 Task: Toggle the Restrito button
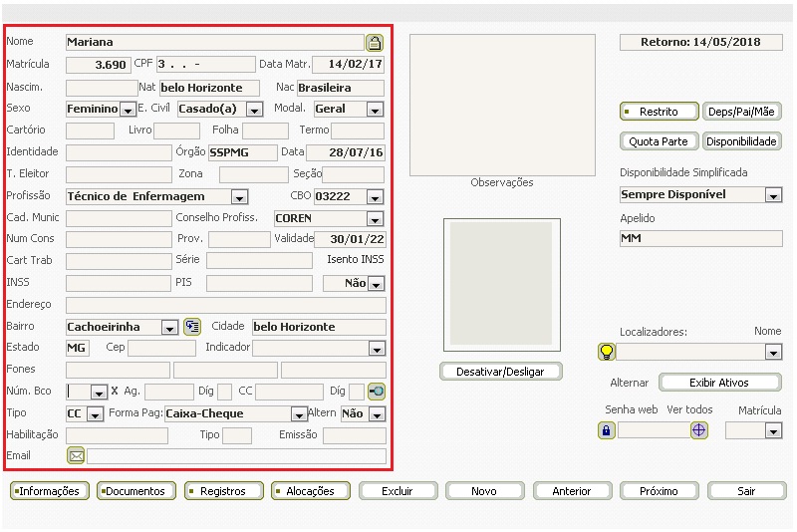coord(660,112)
